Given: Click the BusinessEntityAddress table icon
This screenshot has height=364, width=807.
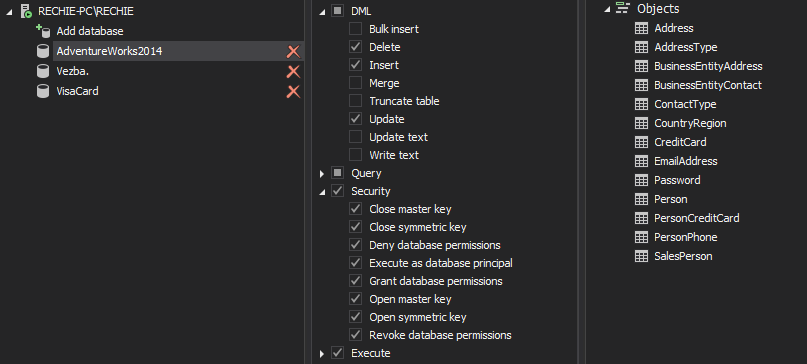Looking at the screenshot, I should point(641,66).
